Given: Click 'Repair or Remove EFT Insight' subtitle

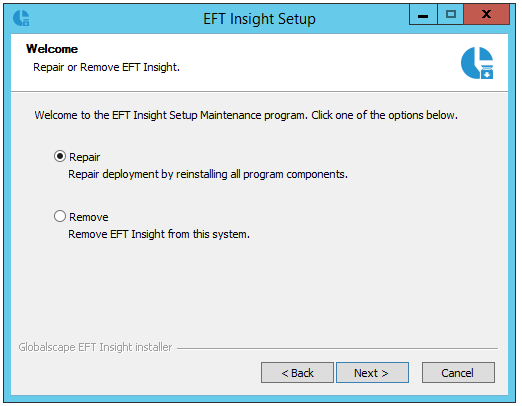Looking at the screenshot, I should [x=106, y=67].
